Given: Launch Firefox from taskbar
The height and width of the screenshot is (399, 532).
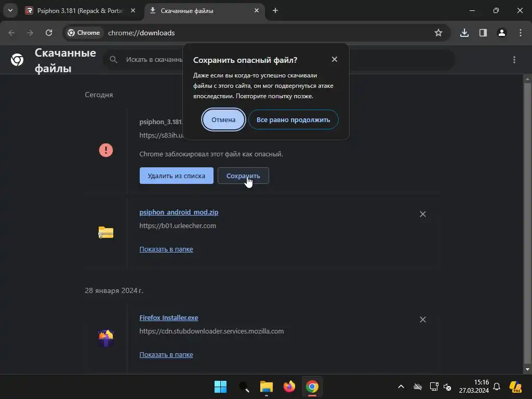Looking at the screenshot, I should (289, 387).
